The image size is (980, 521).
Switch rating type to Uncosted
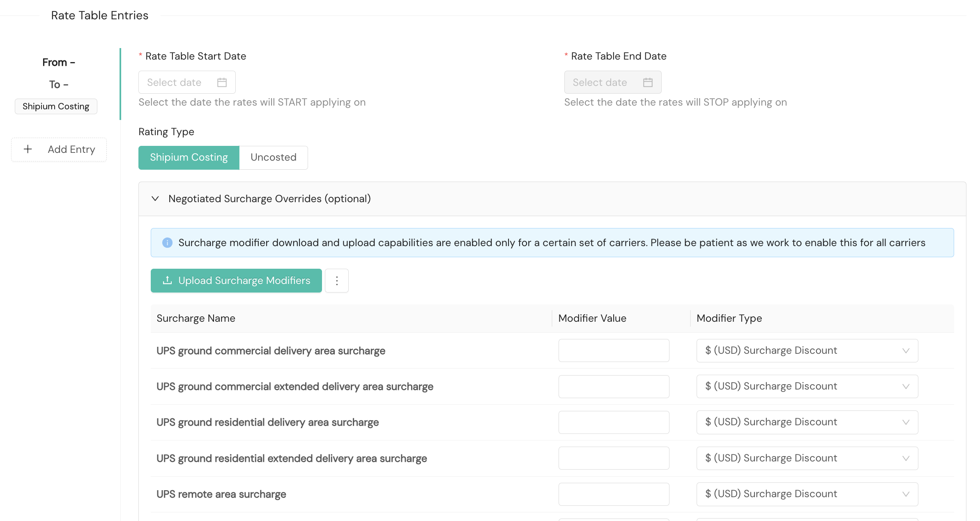coord(273,157)
